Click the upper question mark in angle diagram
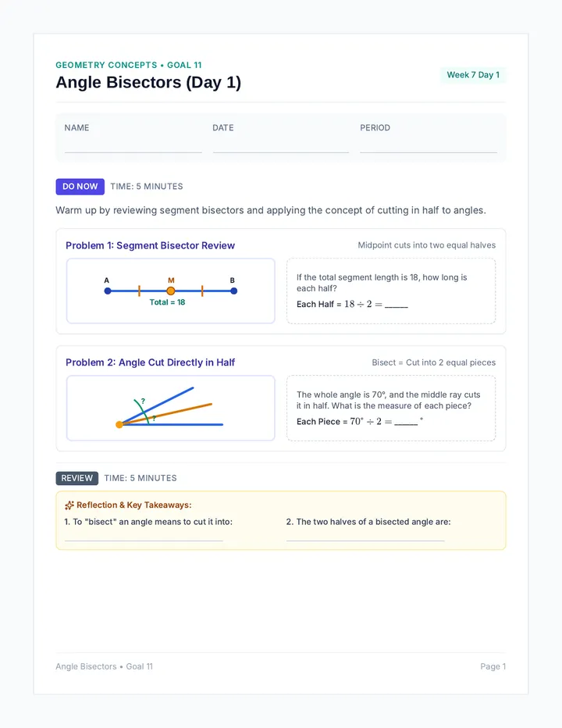The image size is (562, 728). point(143,401)
